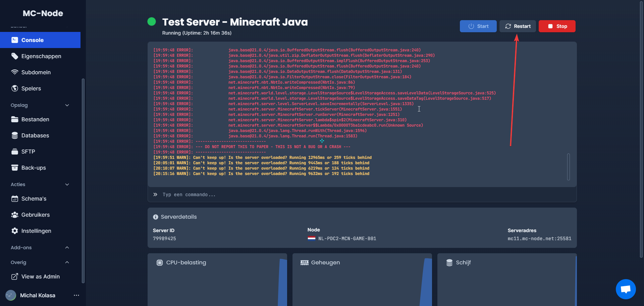Click the Subdomein wifi icon
The height and width of the screenshot is (306, 644).
click(x=14, y=72)
